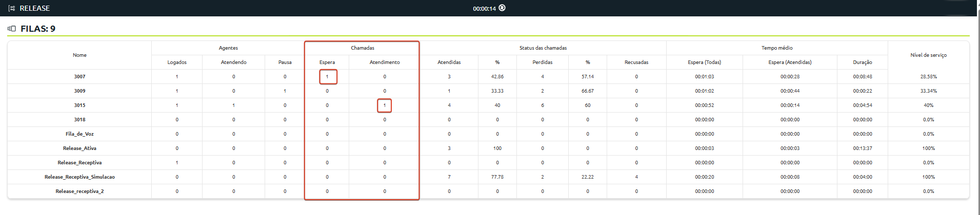Viewport: 980px width, 215px height.
Task: Click Espera value 1 for queue 3007
Action: [327, 77]
